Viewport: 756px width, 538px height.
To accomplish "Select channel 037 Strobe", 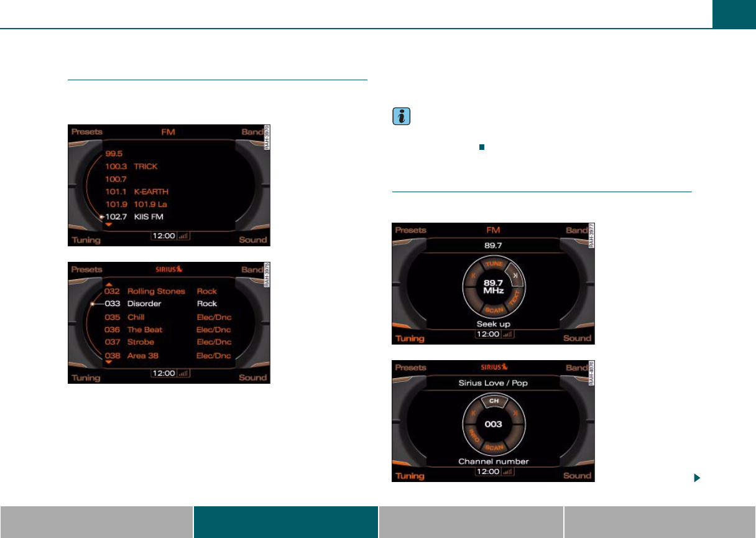I will (x=168, y=342).
